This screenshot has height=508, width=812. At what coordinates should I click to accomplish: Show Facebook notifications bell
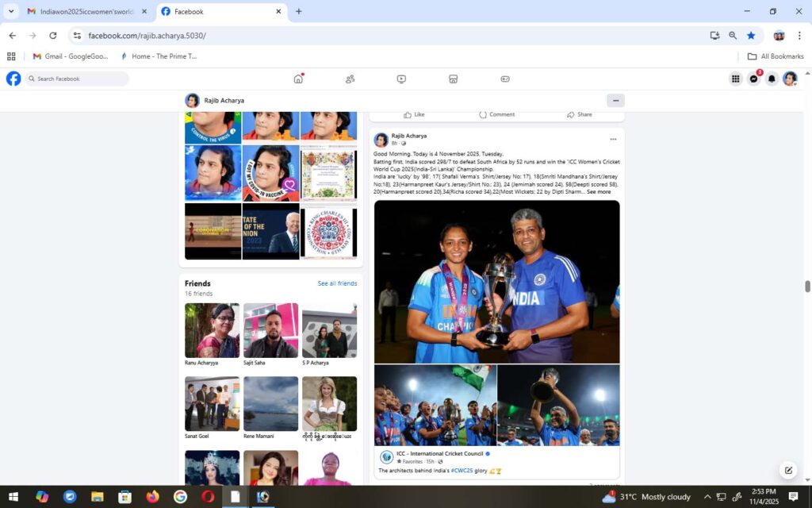coord(772,79)
